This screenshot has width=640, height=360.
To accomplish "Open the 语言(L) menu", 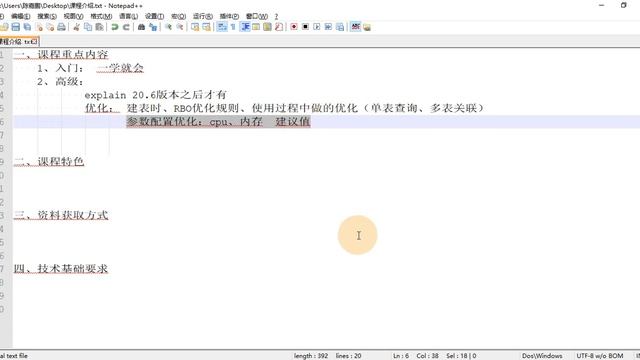I will pos(128,16).
